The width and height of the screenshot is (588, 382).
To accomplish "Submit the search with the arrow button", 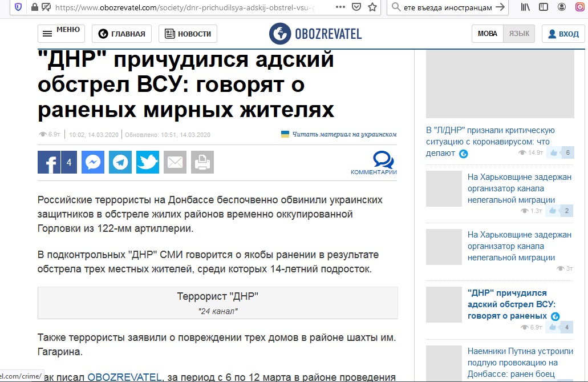I will (x=500, y=7).
